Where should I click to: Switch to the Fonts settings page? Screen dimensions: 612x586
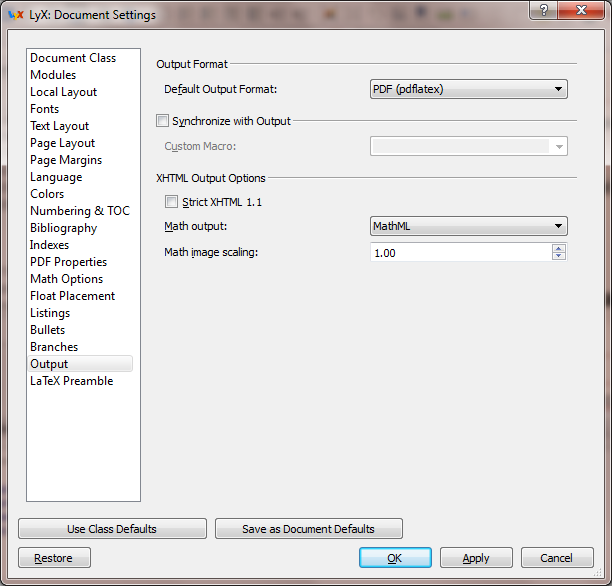[45, 109]
